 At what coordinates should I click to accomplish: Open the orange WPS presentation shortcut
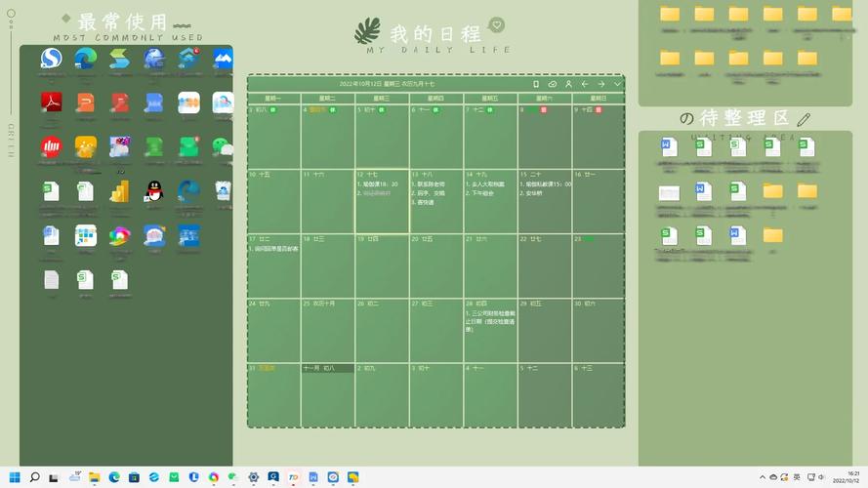[86, 102]
